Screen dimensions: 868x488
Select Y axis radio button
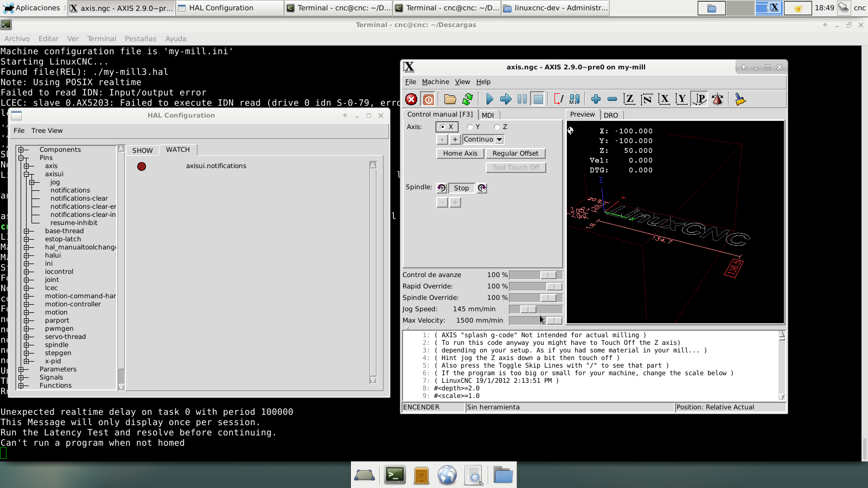pyautogui.click(x=474, y=127)
